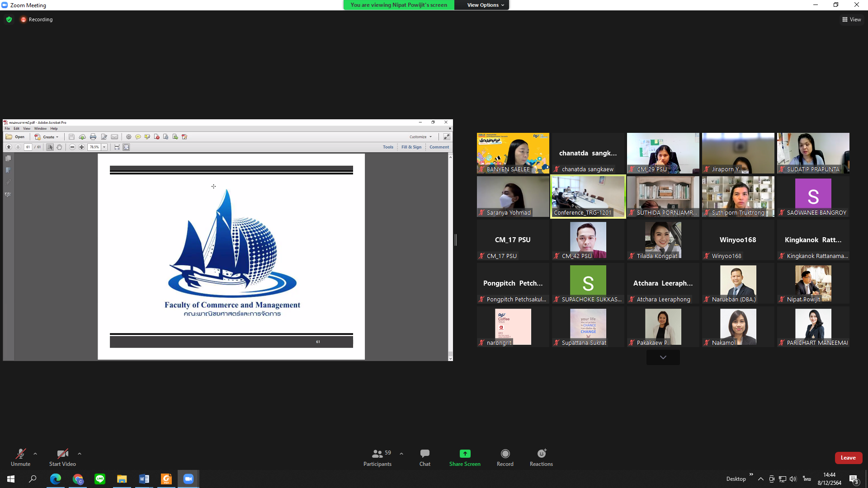This screenshot has width=868, height=488.
Task: Open the Chat bubble icon
Action: coord(425,453)
